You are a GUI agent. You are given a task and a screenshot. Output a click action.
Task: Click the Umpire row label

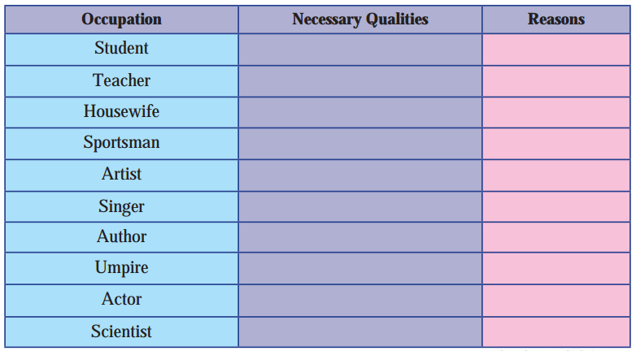[x=121, y=268]
